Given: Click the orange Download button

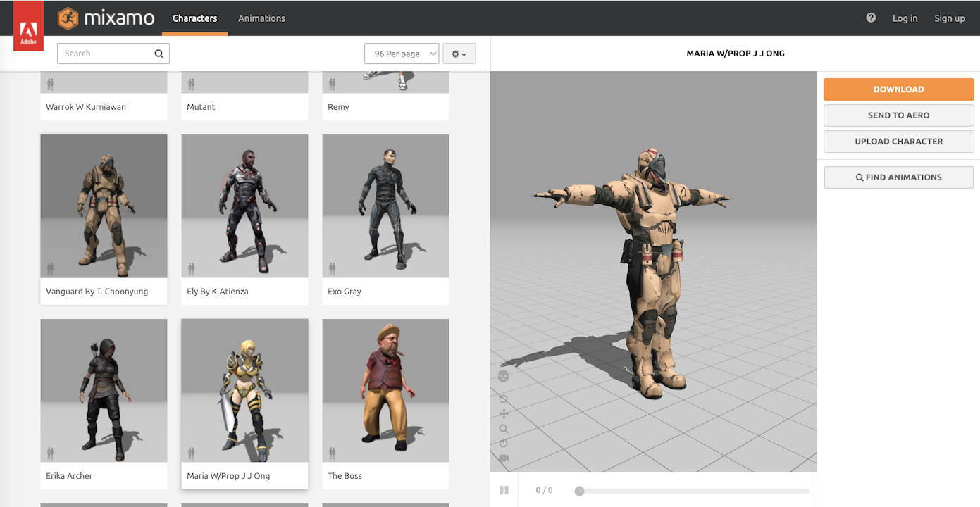Looking at the screenshot, I should pyautogui.click(x=899, y=89).
